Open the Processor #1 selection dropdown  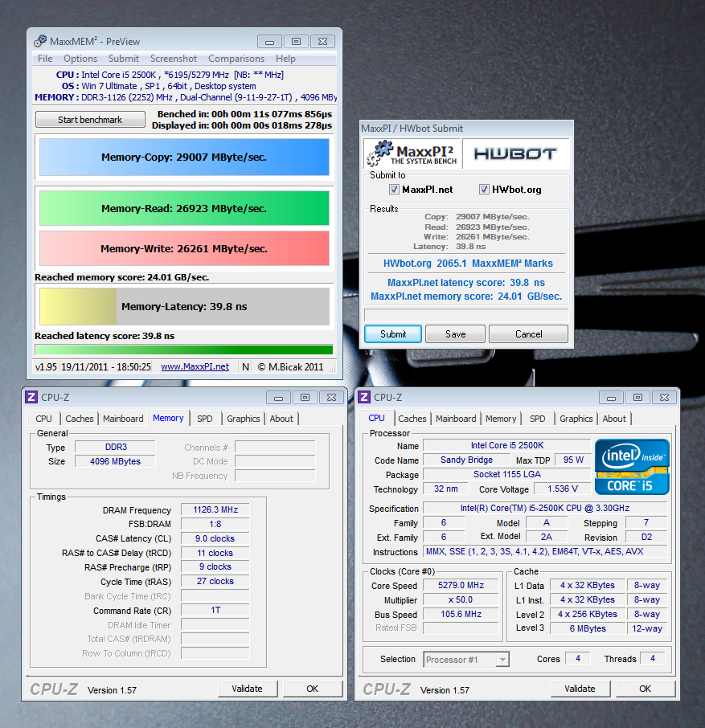pyautogui.click(x=502, y=659)
